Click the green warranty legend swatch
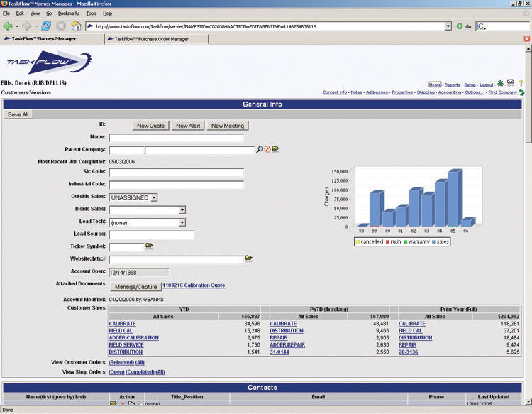 click(x=405, y=242)
